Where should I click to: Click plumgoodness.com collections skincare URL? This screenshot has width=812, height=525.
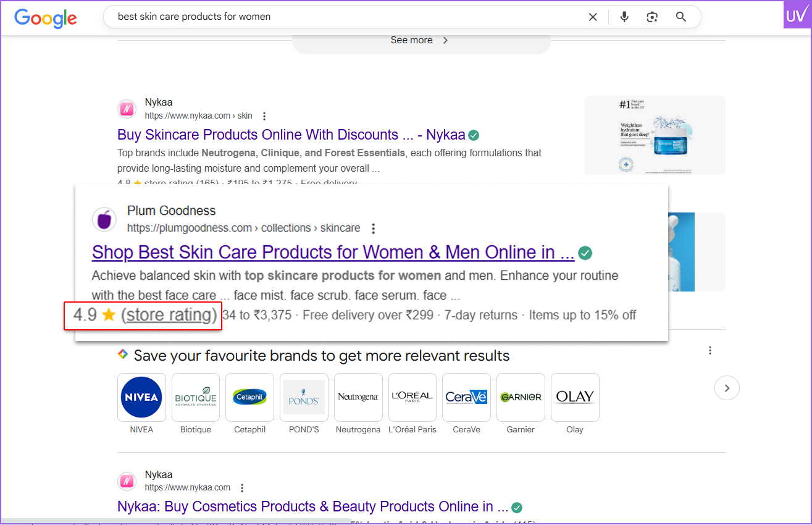(x=244, y=228)
